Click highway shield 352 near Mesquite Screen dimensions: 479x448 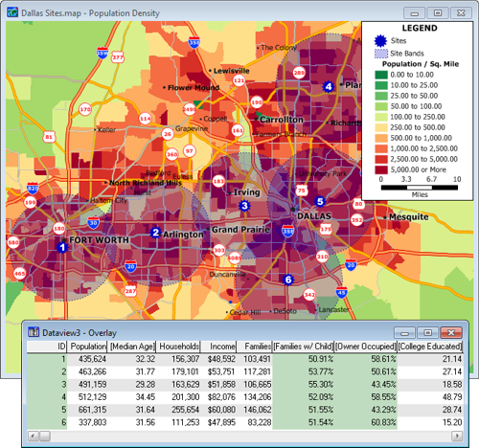tap(356, 220)
